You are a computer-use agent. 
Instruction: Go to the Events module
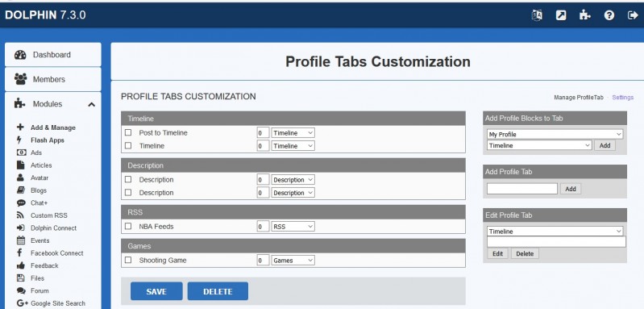39,240
